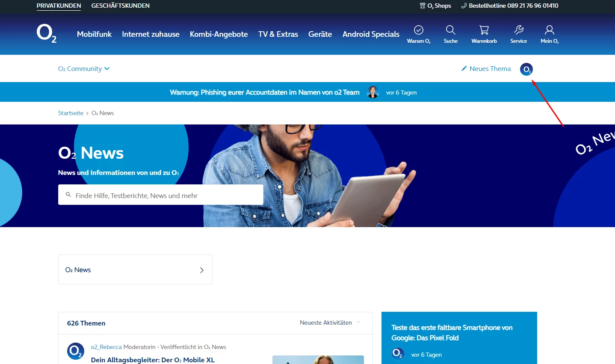Screen dimensions: 615x364
Task: Click the O2 News category card
Action: pos(135,269)
